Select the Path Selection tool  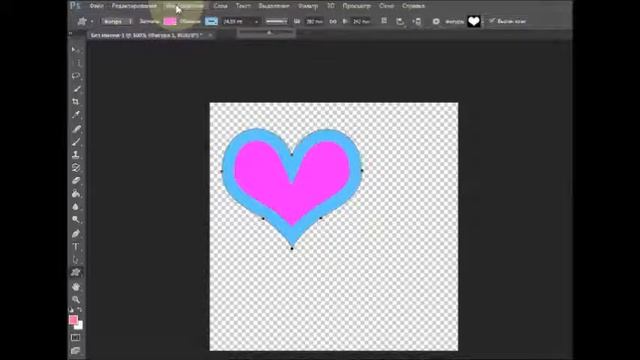click(x=76, y=260)
